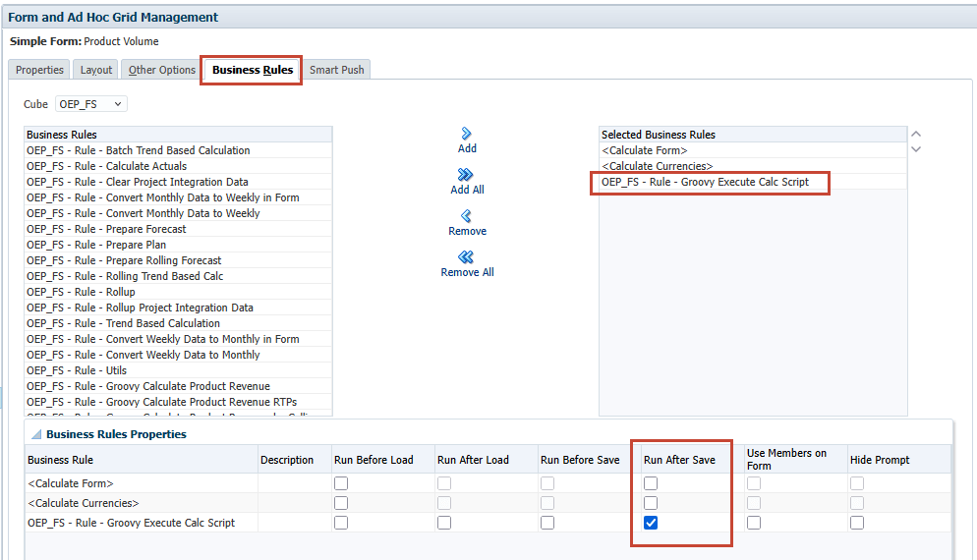Click <Calculate Form> row in properties table
The width and height of the screenshot is (977, 560).
click(488, 482)
